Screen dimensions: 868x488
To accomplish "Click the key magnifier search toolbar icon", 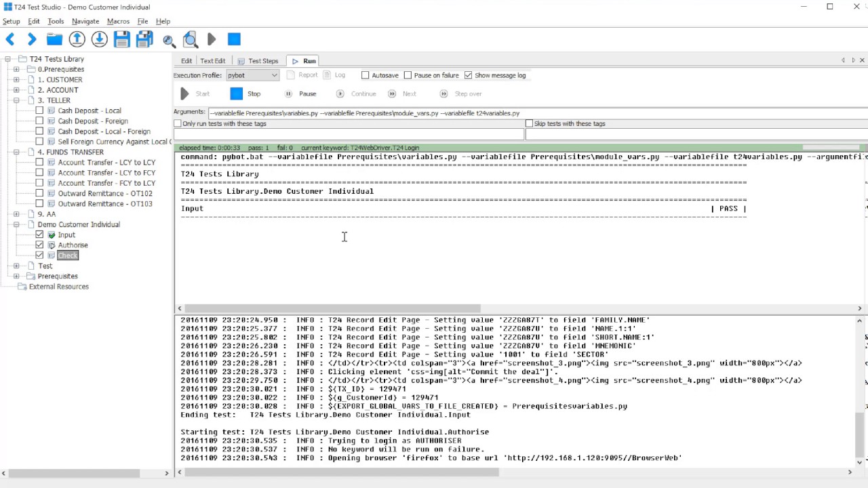I will point(169,41).
